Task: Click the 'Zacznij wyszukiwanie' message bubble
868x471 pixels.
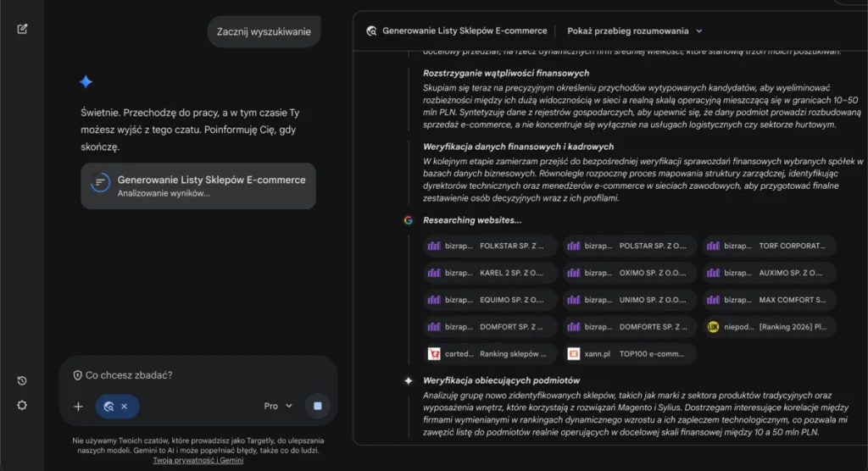Action: [x=264, y=31]
